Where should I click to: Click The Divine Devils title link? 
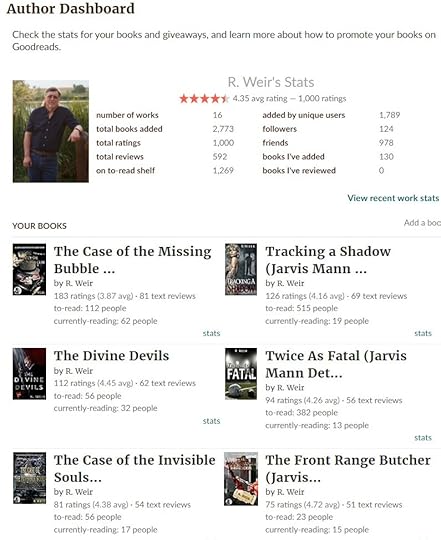[x=112, y=356]
